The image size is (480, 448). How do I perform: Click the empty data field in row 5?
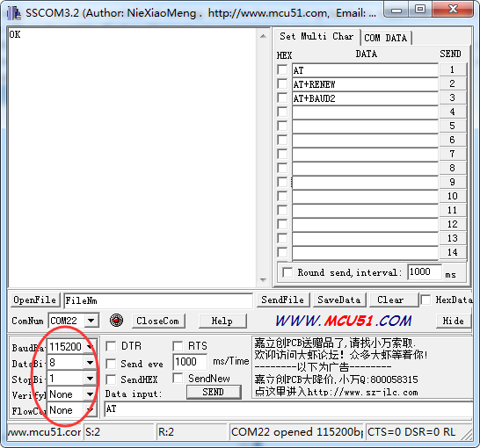point(365,126)
